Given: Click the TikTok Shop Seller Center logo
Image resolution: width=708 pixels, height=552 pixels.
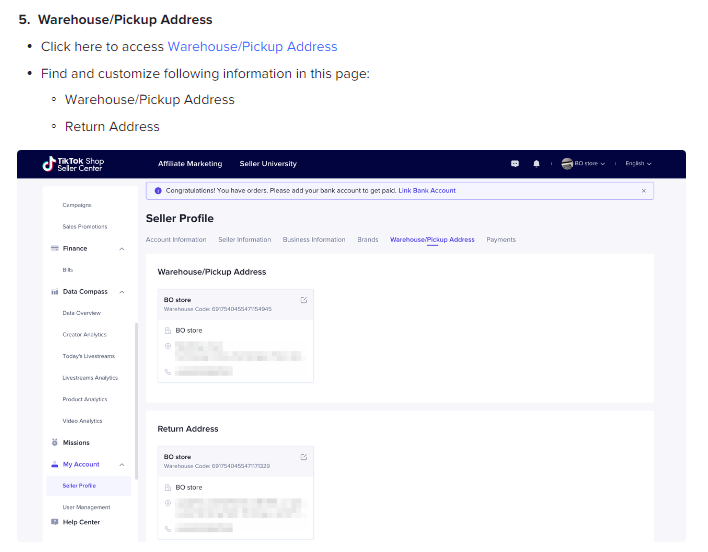Looking at the screenshot, I should click(x=73, y=163).
